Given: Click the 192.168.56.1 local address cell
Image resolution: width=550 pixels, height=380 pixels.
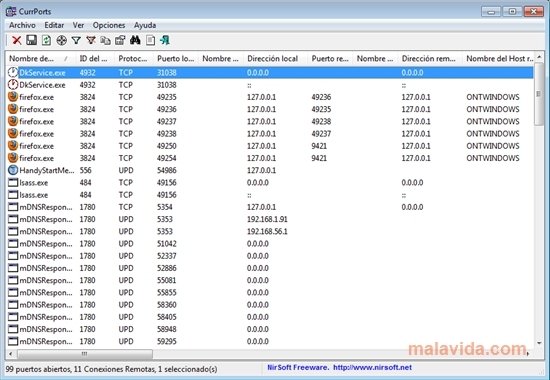Looking at the screenshot, I should coord(267,231).
